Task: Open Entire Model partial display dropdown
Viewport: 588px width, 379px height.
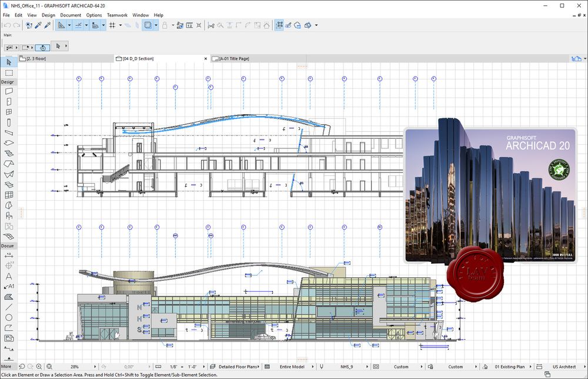Action: (x=312, y=367)
